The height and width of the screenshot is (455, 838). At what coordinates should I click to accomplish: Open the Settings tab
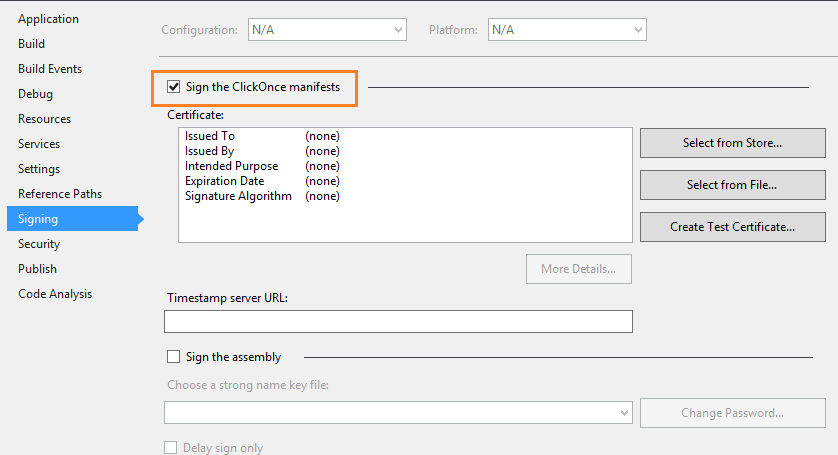tap(39, 169)
